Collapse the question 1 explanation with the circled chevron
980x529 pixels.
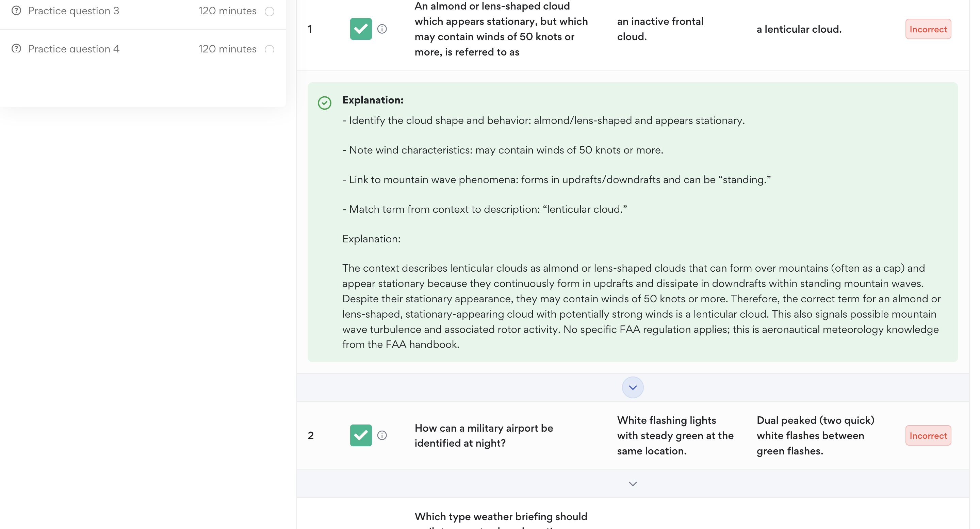632,387
